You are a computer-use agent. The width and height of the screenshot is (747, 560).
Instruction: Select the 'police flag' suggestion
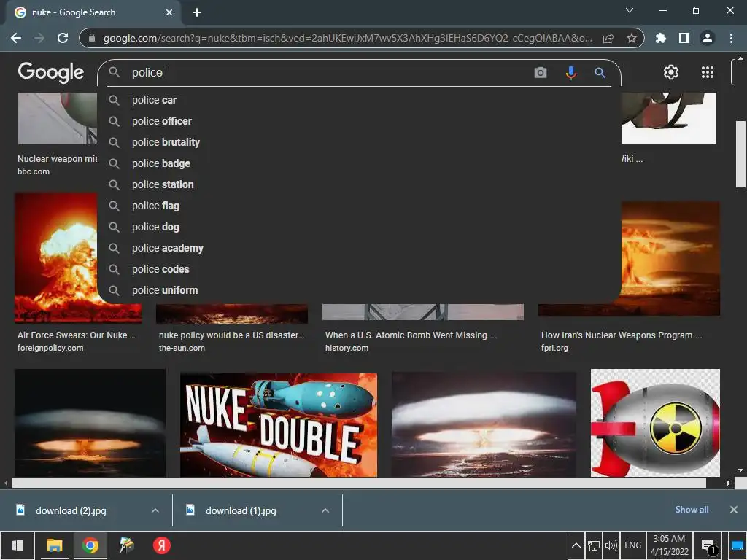coord(359,206)
